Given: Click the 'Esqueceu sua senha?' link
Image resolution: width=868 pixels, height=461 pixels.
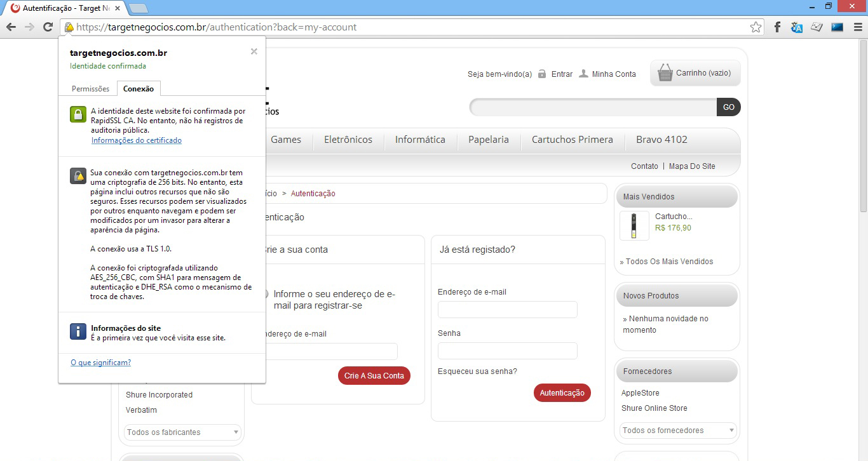Looking at the screenshot, I should 477,371.
